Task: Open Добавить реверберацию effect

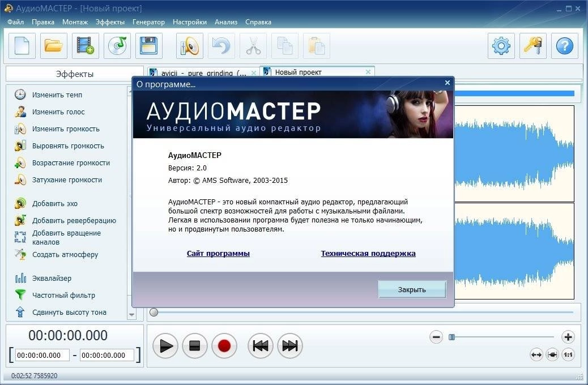Action: pyautogui.click(x=65, y=220)
